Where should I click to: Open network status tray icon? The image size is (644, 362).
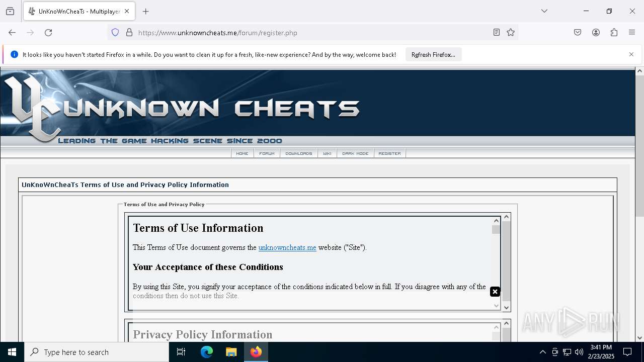pos(567,352)
